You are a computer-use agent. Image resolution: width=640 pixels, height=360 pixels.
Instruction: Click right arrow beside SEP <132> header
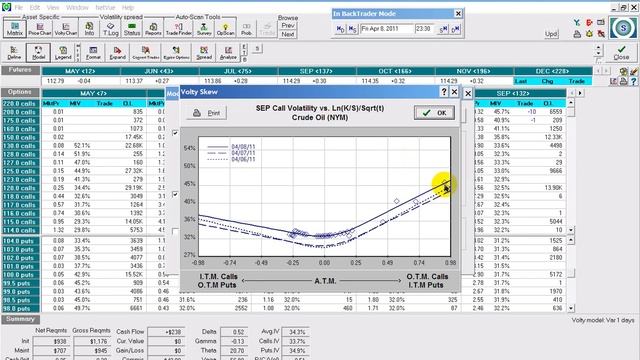click(580, 93)
